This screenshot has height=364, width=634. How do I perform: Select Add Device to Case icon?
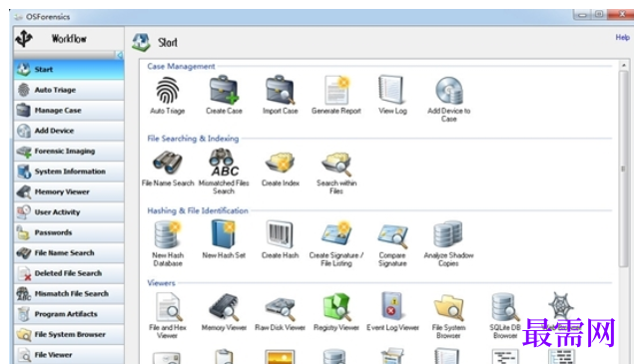click(449, 91)
